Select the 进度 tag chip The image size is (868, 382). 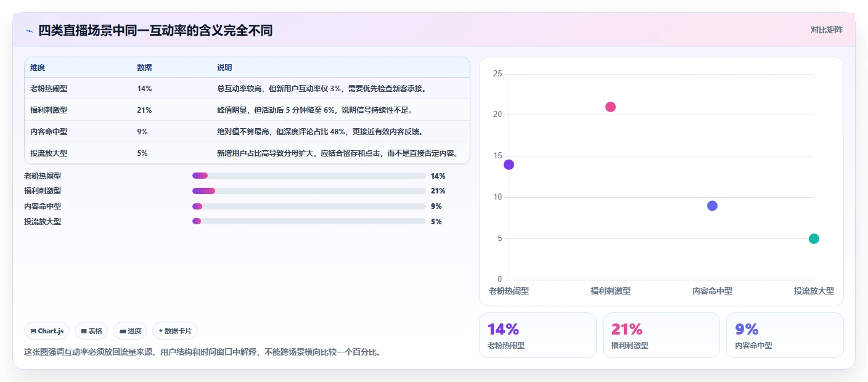click(130, 331)
